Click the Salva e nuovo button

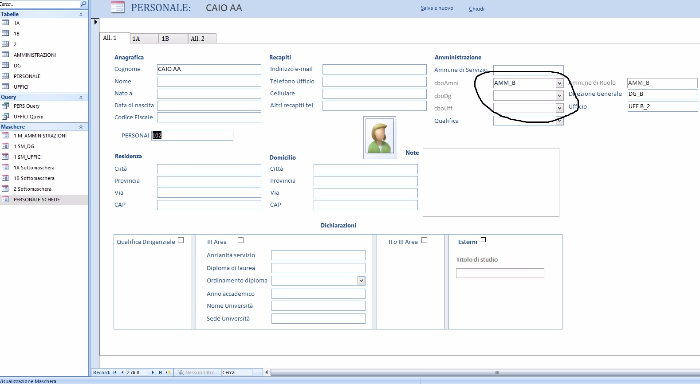(437, 8)
